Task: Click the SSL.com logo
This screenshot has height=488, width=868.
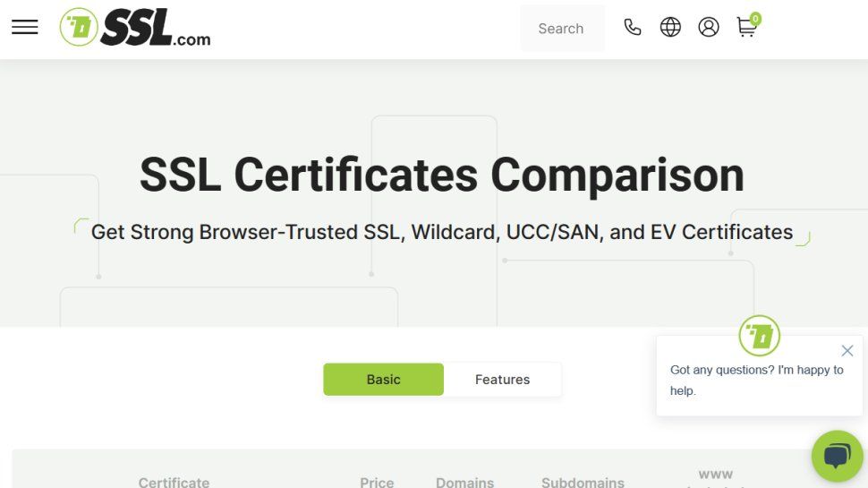Action: [135, 28]
